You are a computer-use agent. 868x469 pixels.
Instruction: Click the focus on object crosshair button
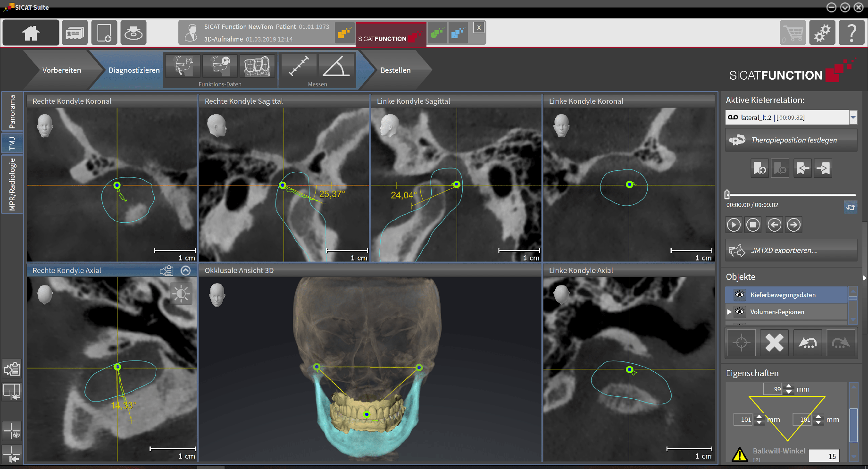tap(741, 343)
